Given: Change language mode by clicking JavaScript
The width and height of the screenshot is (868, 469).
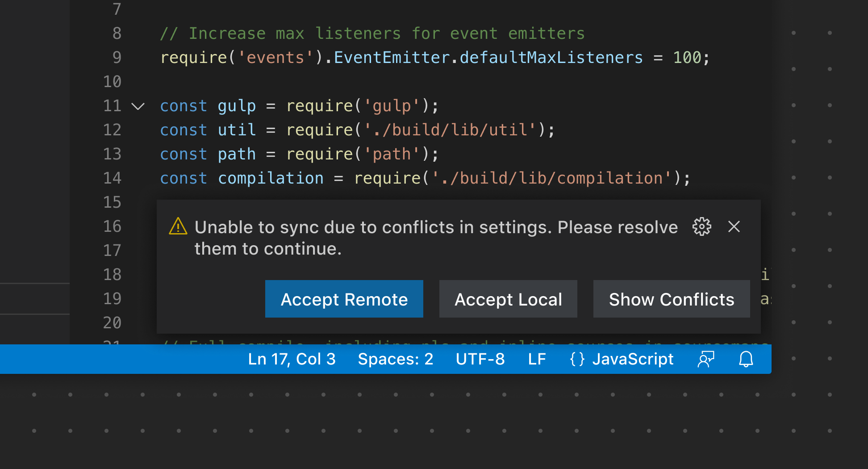Looking at the screenshot, I should point(633,359).
